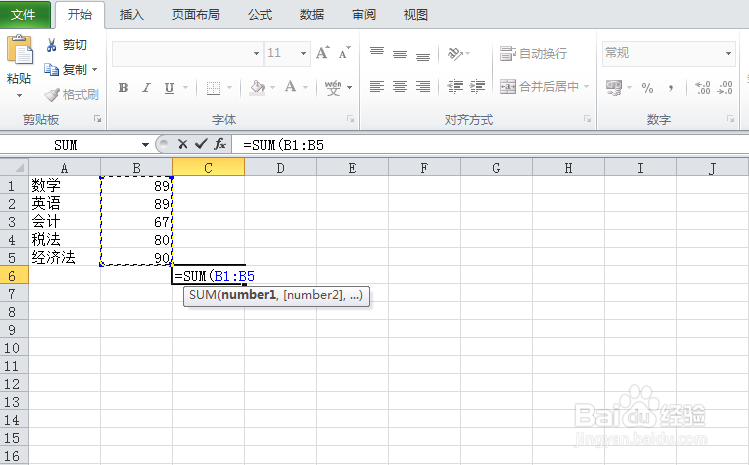The image size is (749, 465).
Task: Apply comma style format
Action: tap(671, 88)
